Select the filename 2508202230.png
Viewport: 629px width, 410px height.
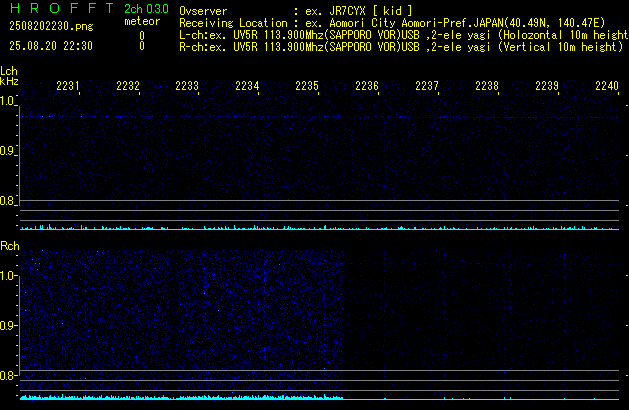coord(51,26)
